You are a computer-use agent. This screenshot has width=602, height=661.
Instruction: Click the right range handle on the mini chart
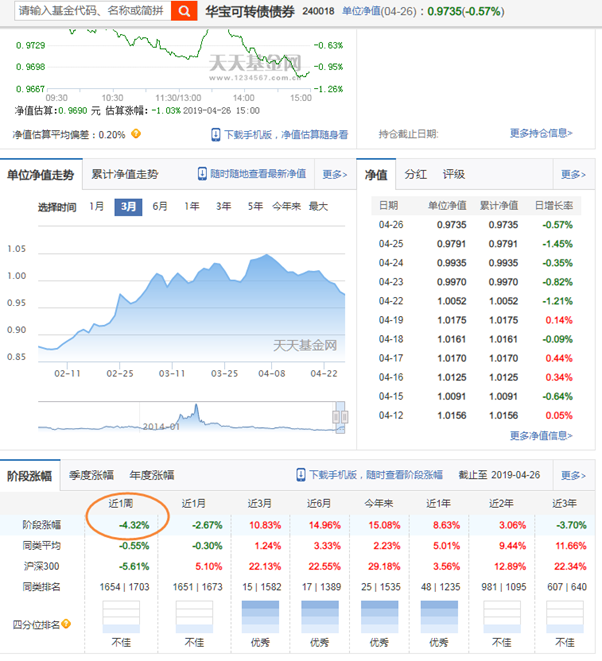[344, 417]
